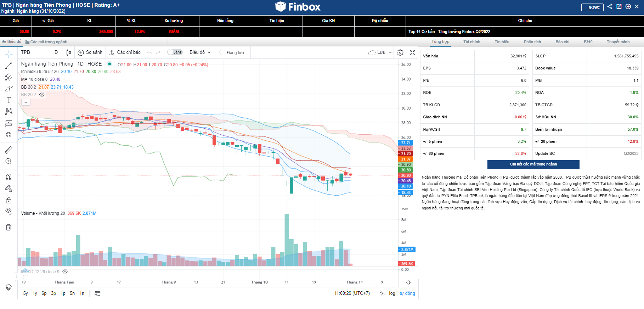Open the chart patterns tool
Viewport: 644px width, 309px height.
[9, 112]
